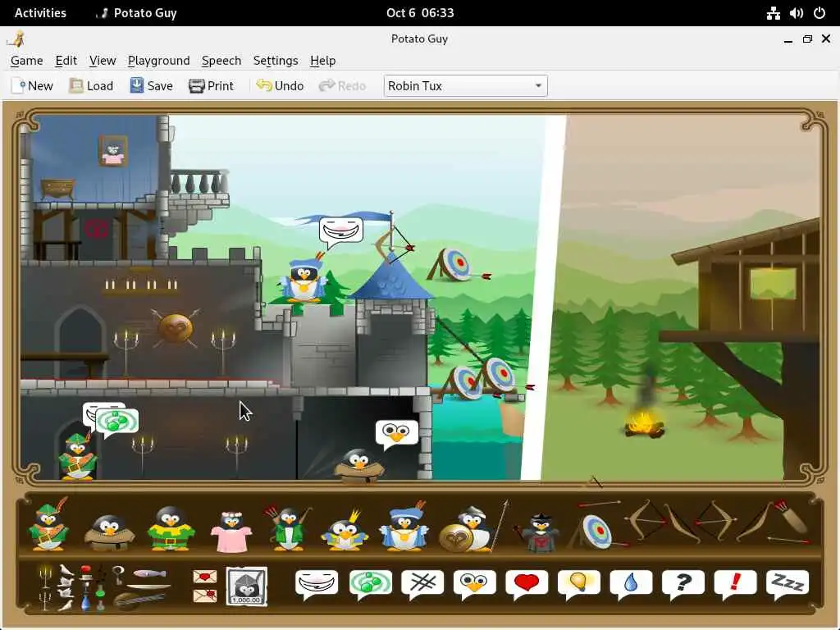Open the Playground menu

tap(158, 61)
